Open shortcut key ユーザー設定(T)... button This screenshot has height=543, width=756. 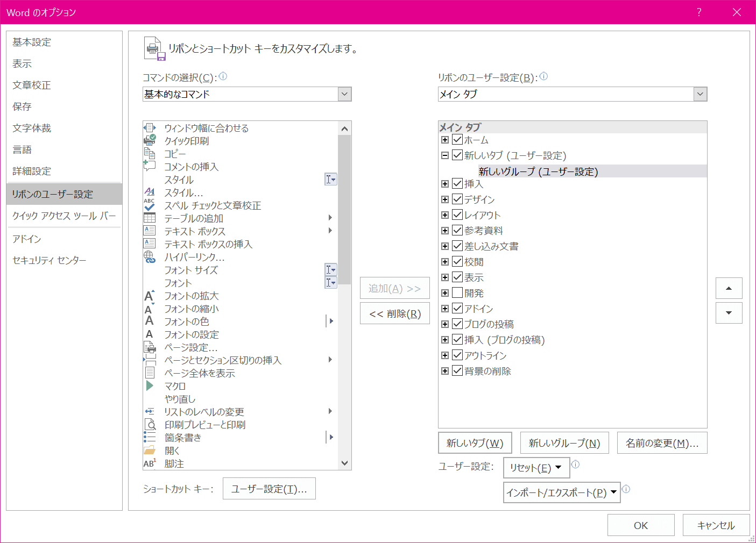269,489
